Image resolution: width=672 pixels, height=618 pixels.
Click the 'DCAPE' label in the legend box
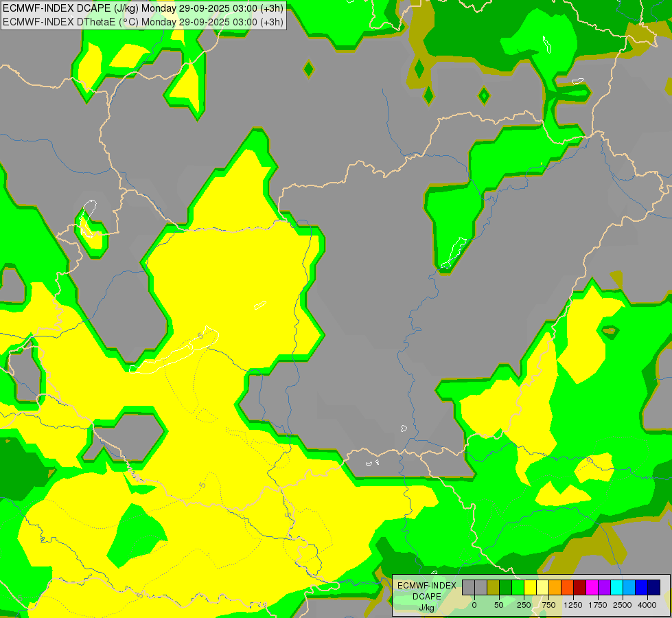427,597
